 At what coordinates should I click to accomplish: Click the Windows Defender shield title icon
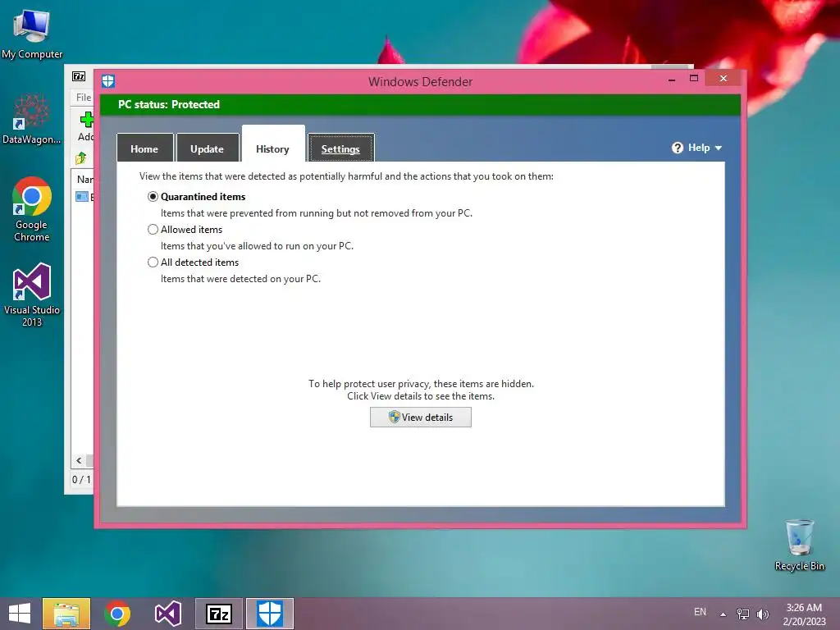[108, 81]
